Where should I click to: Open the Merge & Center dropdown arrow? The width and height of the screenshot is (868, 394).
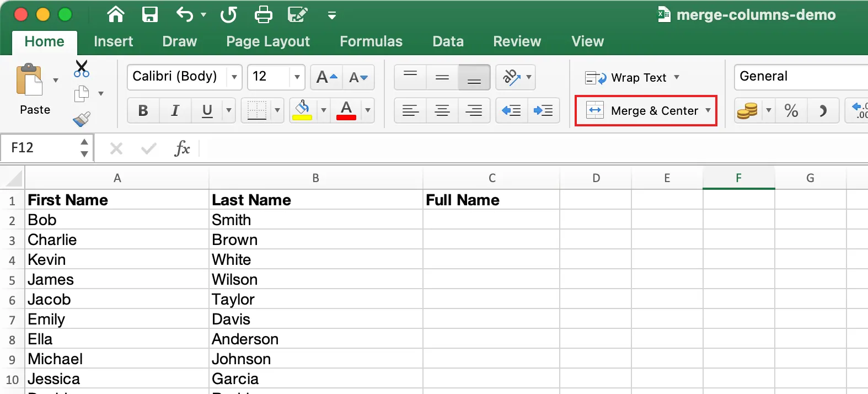click(x=708, y=110)
